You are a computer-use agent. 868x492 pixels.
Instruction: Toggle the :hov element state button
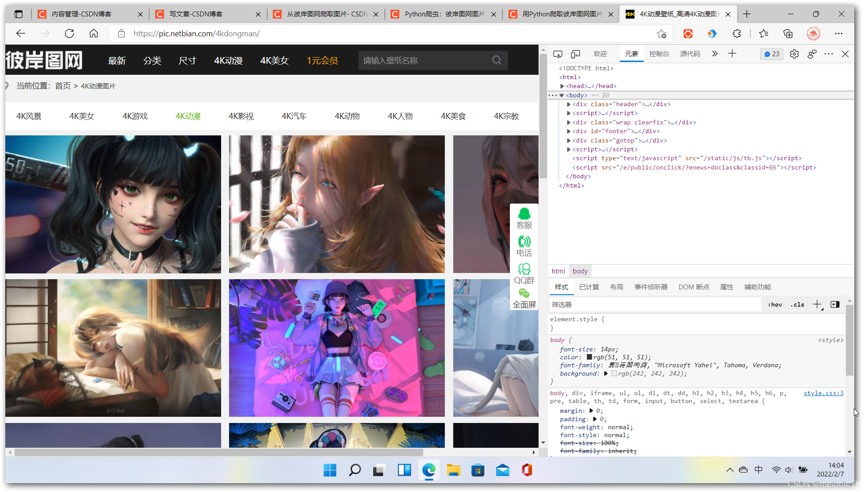[775, 304]
